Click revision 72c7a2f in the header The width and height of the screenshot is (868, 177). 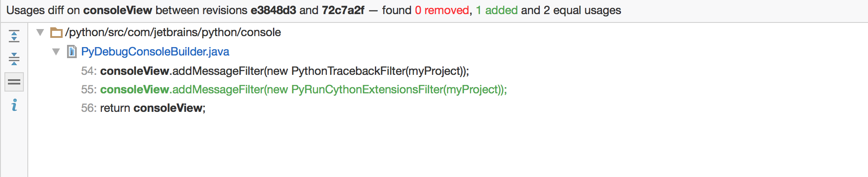tap(343, 10)
